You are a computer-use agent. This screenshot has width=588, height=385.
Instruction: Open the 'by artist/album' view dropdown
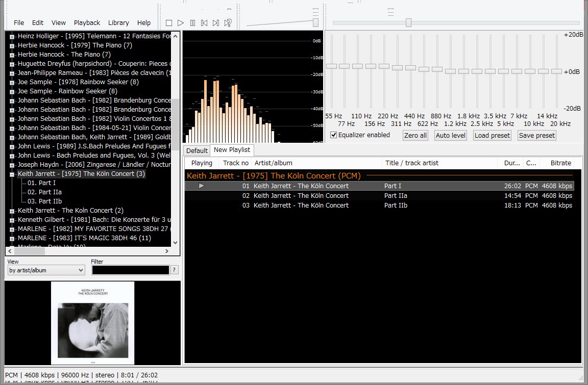(x=46, y=270)
